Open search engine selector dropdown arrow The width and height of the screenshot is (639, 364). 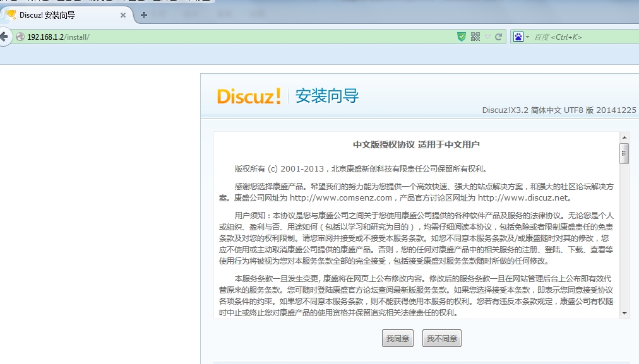(527, 37)
